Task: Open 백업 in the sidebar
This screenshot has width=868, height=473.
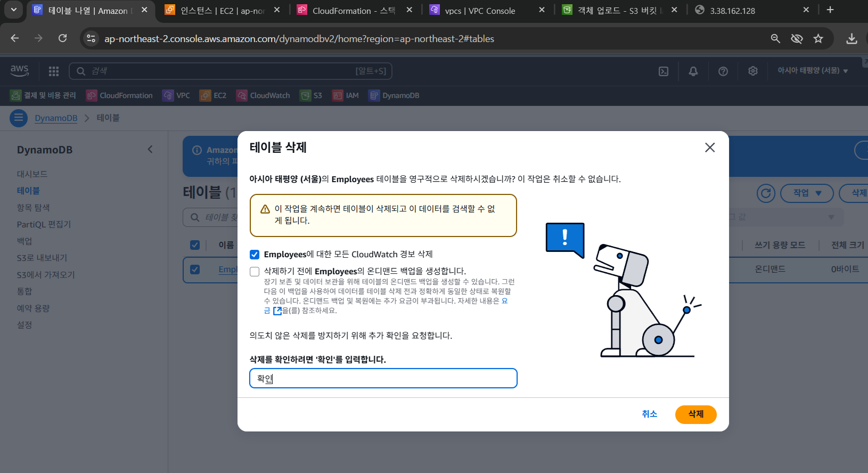Action: tap(24, 241)
